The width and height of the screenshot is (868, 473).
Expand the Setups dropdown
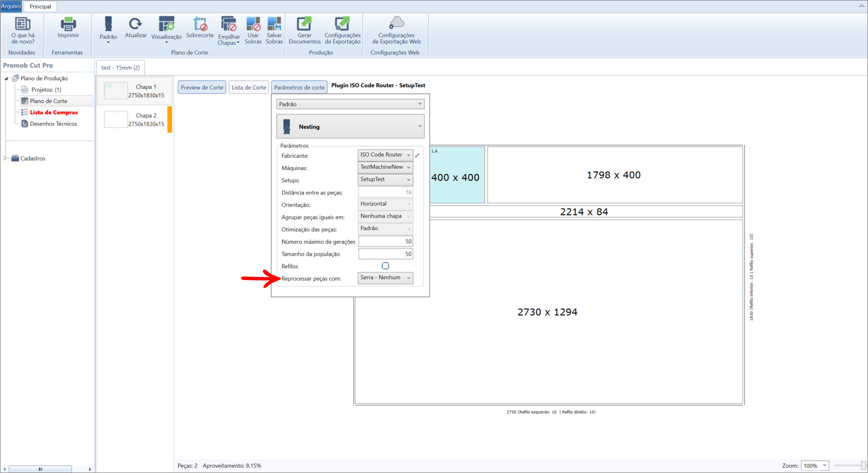(x=385, y=179)
